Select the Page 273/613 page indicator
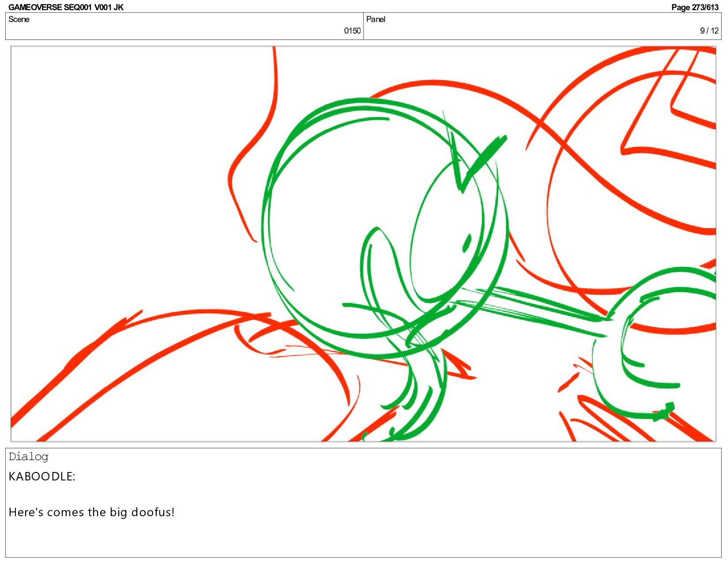This screenshot has height=563, width=728. pyautogui.click(x=695, y=7)
